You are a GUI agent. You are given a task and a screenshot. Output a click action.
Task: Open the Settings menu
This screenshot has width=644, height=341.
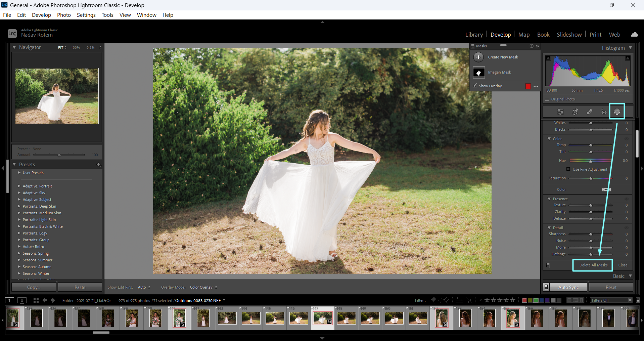86,15
